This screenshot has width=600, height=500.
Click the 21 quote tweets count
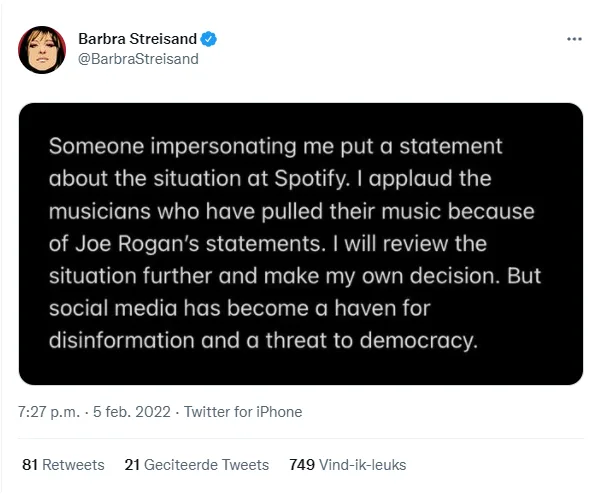133,464
